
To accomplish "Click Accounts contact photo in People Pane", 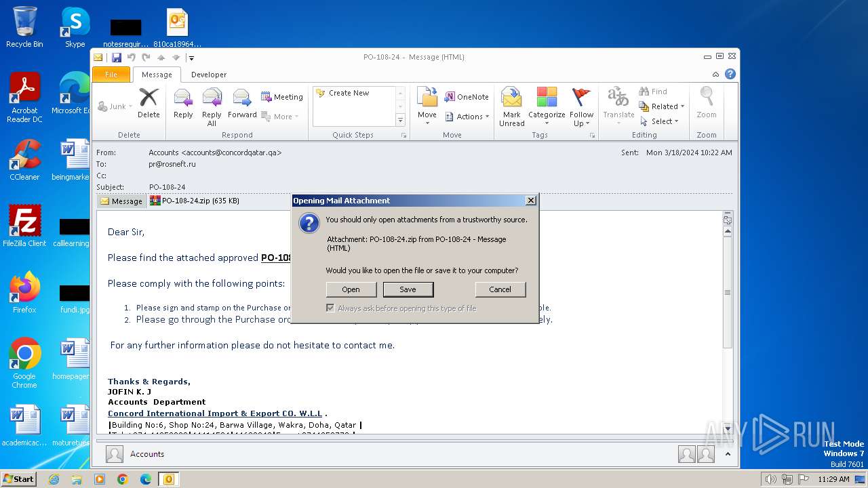I will pos(115,454).
